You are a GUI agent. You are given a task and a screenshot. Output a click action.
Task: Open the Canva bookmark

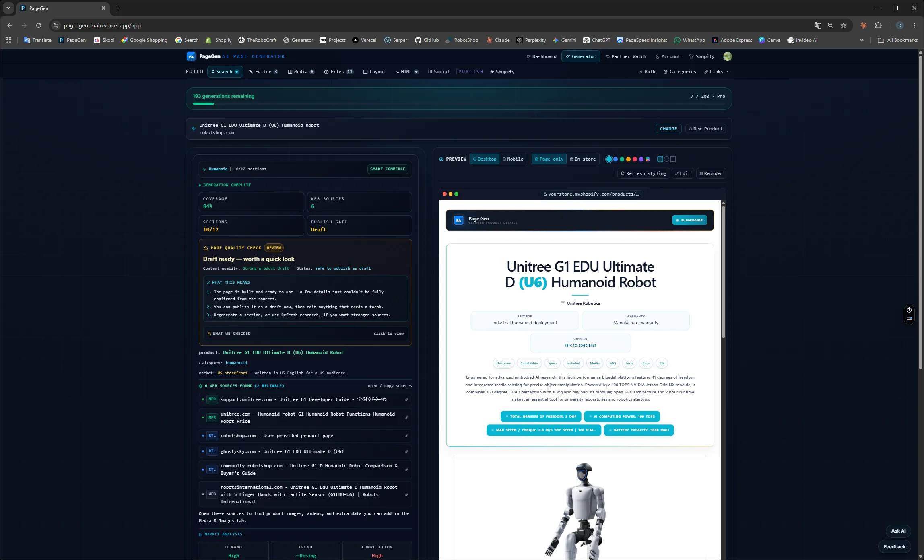769,40
